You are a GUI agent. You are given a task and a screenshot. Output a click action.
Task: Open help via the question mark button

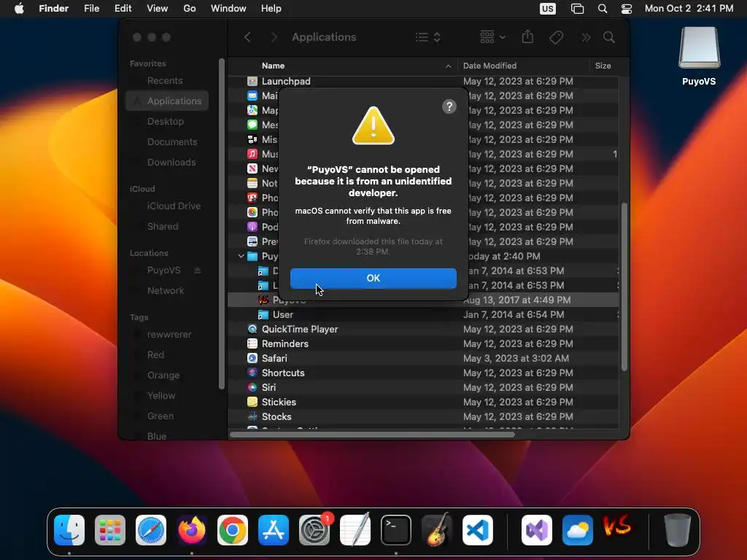coord(449,106)
